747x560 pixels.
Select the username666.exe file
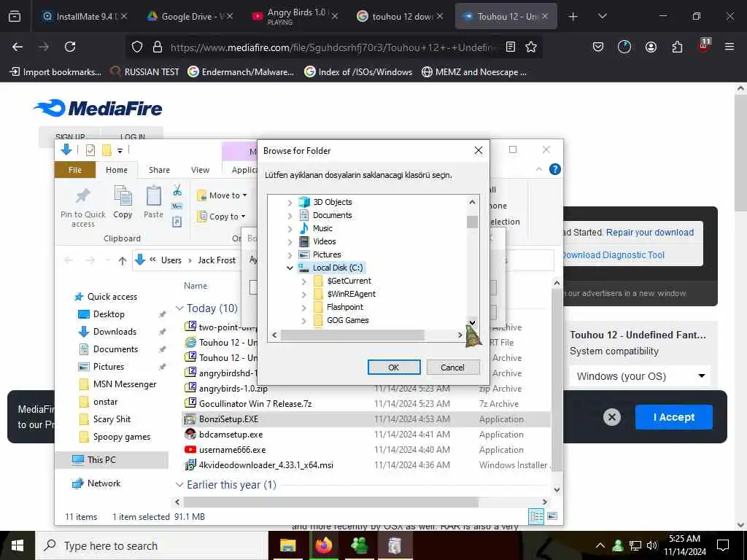coord(232,450)
